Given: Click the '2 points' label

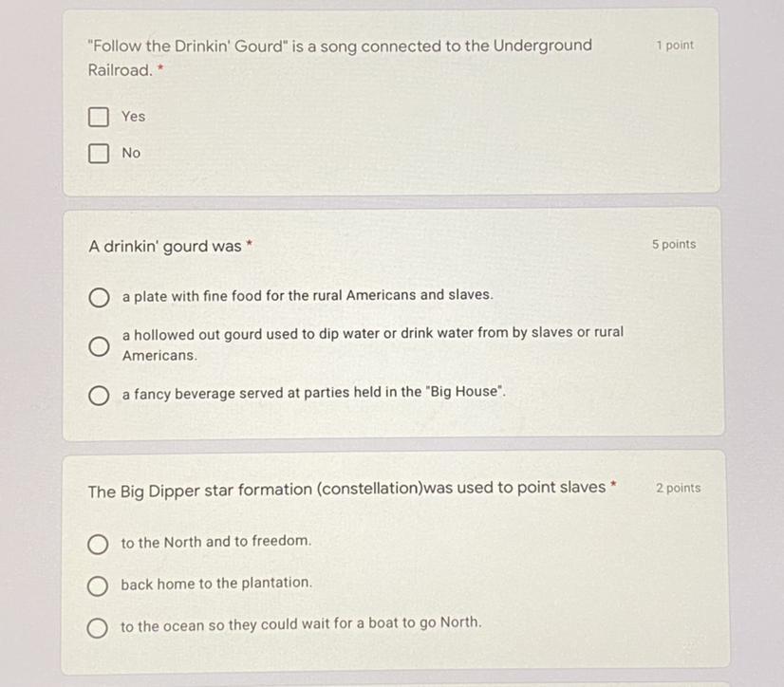Looking at the screenshot, I should pos(679,488).
